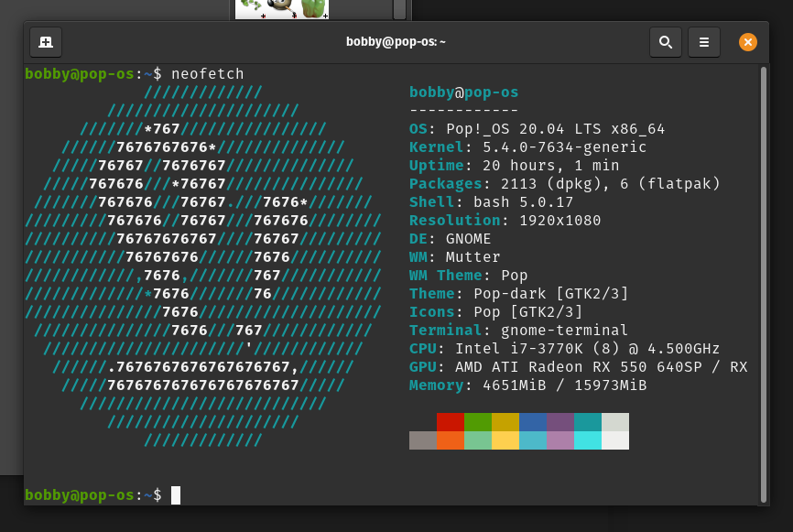The image size is (793, 532).
Task: Click the terminal's vertical scrollbar
Action: click(764, 284)
